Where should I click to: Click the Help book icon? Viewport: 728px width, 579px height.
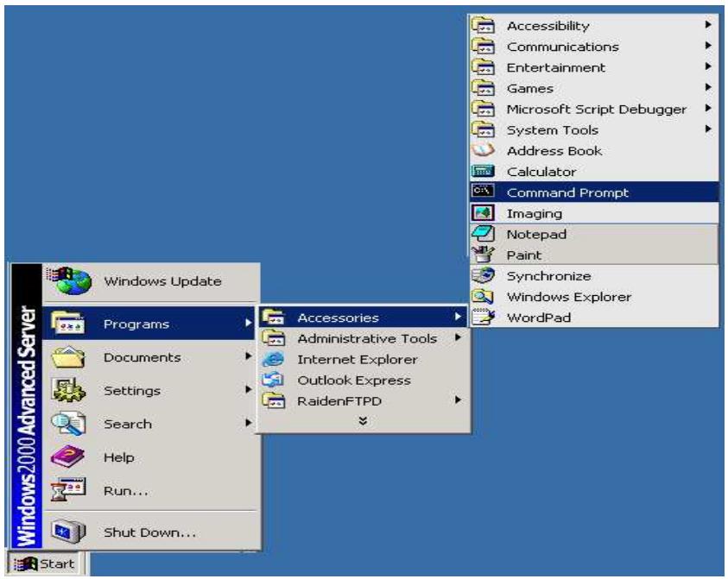point(68,456)
